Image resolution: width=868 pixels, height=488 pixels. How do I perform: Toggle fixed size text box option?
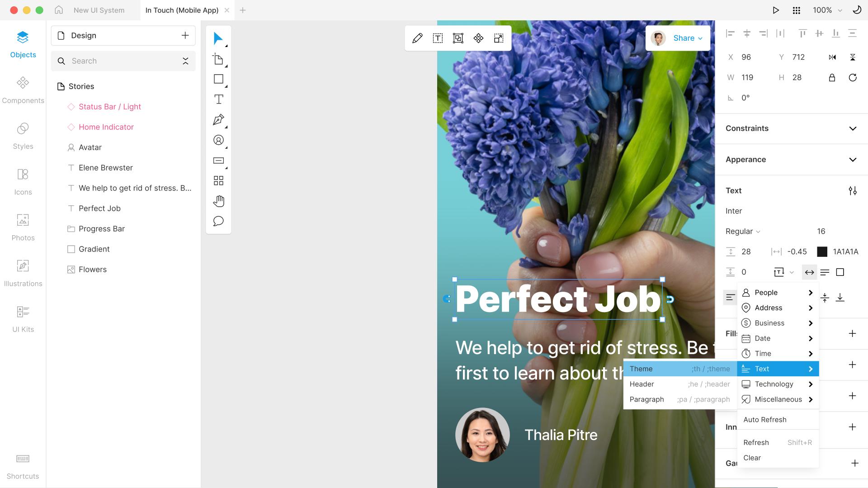point(840,272)
